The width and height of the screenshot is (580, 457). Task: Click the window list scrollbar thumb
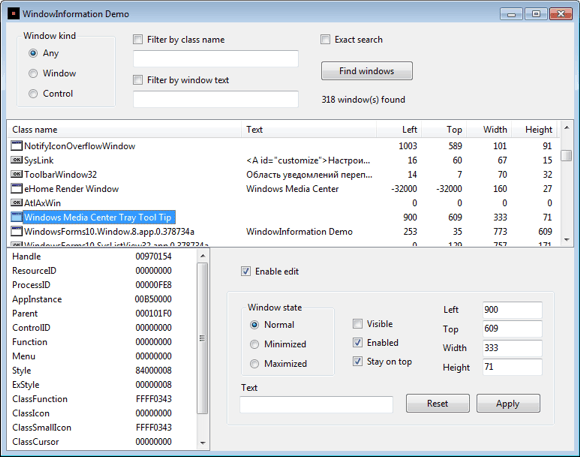pos(566,155)
